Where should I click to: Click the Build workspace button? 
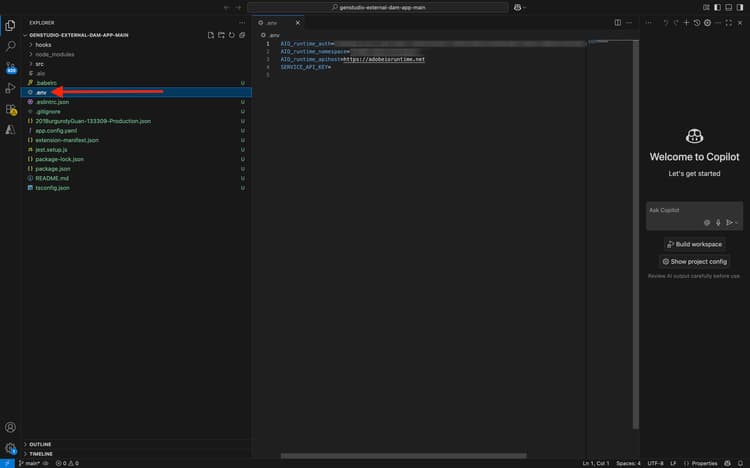[694, 244]
